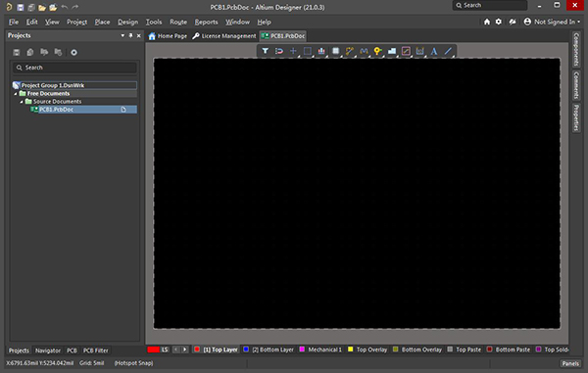Switch to License Management tab
Screen dimensions: 588x373
coord(224,36)
